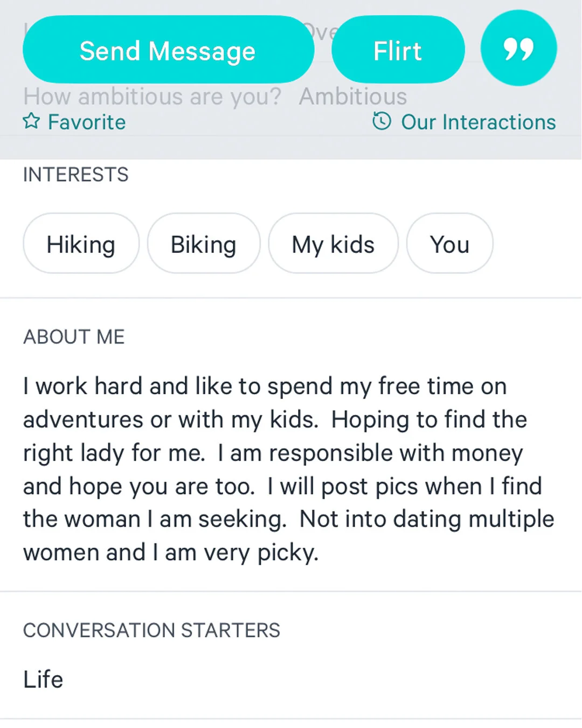This screenshot has width=582, height=728.
Task: Click the ABOUT ME section heading
Action: point(74,337)
